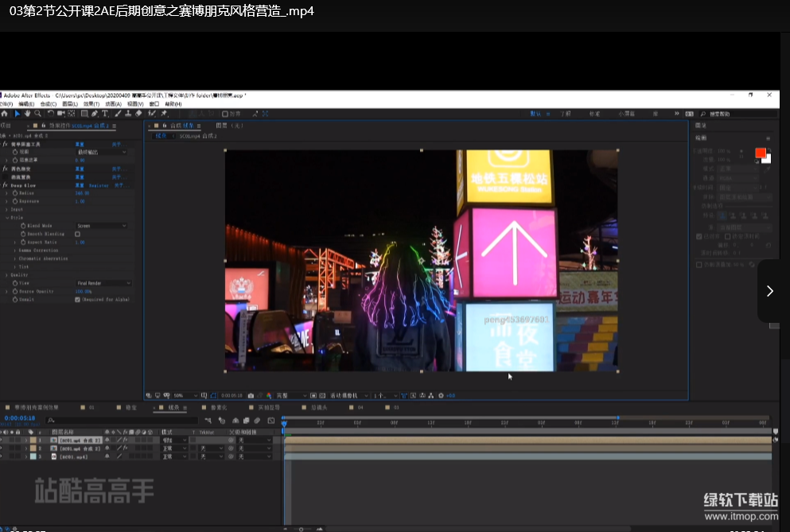Image resolution: width=790 pixels, height=532 pixels.
Task: Click the timeline layer search field
Action: [x=119, y=420]
